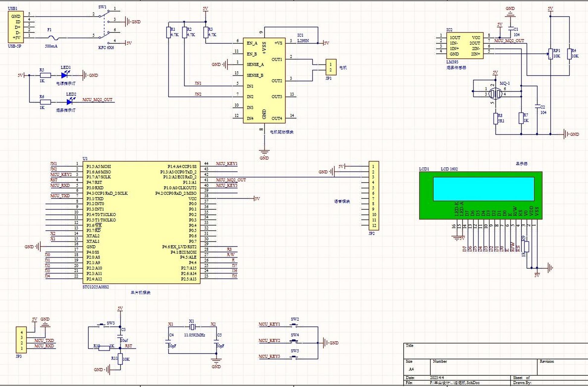This screenshot has width=588, height=387.
Task: Click MCU_KEY2 net label beside SW4
Action: [x=269, y=340]
